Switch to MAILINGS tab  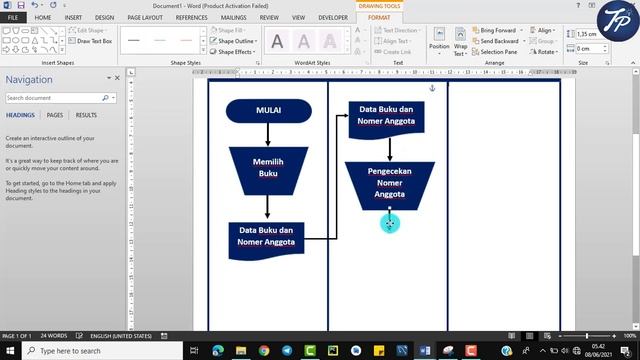(233, 18)
